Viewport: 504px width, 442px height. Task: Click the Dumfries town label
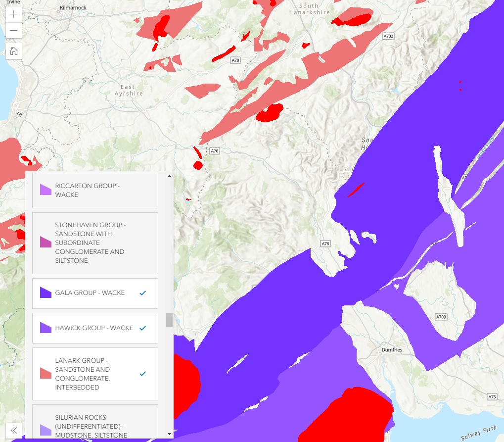[x=392, y=349]
